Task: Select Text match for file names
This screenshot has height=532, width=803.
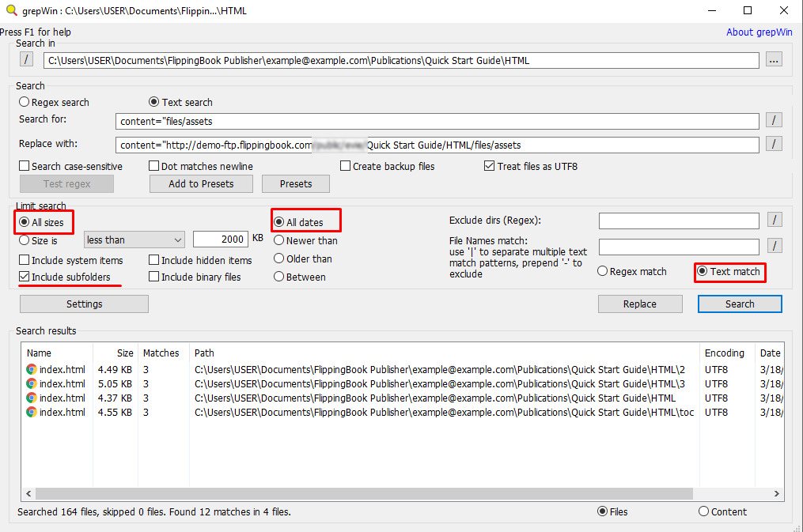Action: (703, 271)
